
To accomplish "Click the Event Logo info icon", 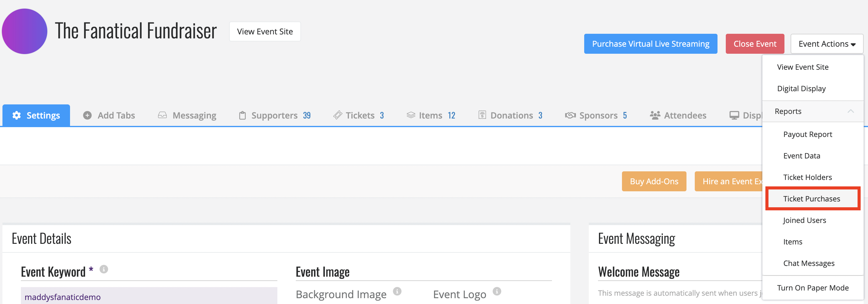I will [497, 291].
